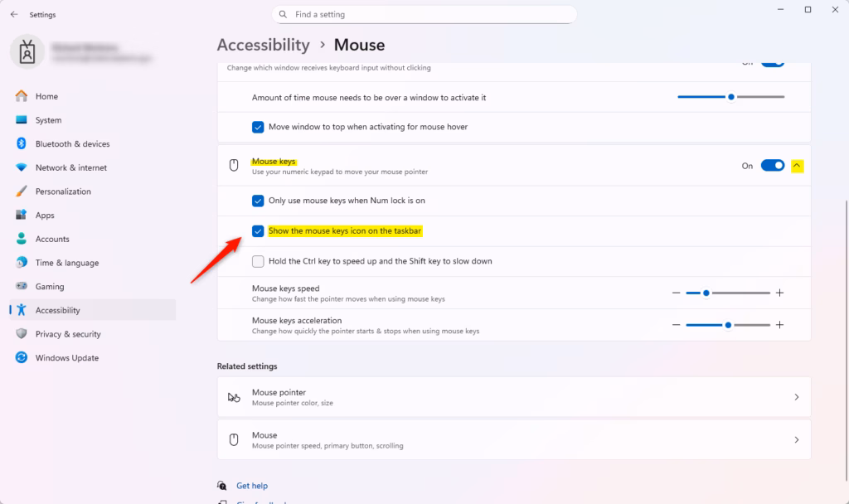Image resolution: width=849 pixels, height=504 pixels.
Task: Click the Get help link
Action: pyautogui.click(x=251, y=486)
